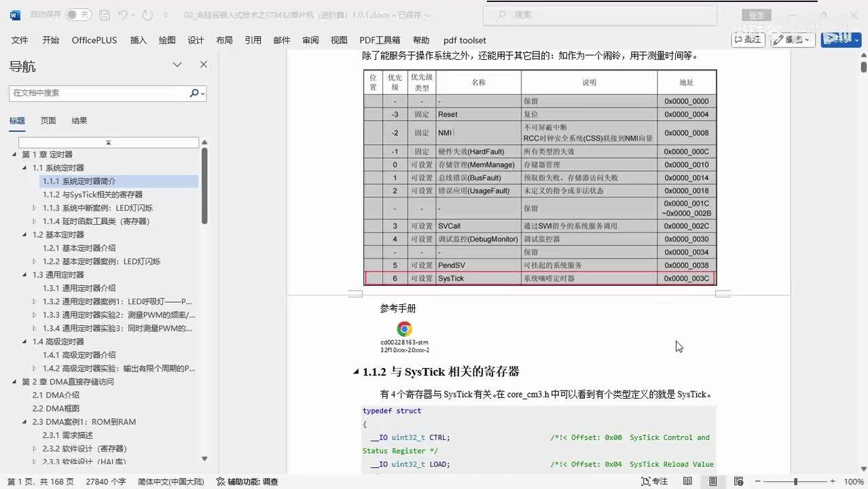This screenshot has height=489, width=868.
Task: Collapse the 1.1.2 document heading triangle
Action: click(x=357, y=372)
